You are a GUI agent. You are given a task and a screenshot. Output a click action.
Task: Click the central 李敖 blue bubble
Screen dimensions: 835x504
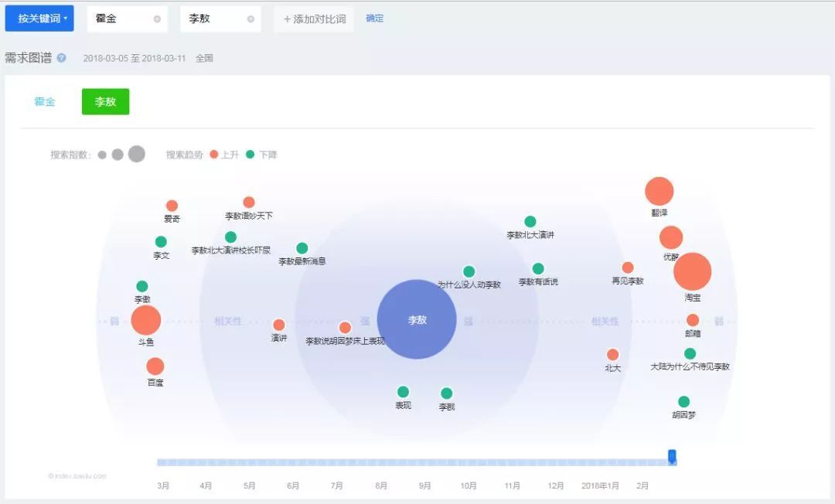(x=417, y=319)
